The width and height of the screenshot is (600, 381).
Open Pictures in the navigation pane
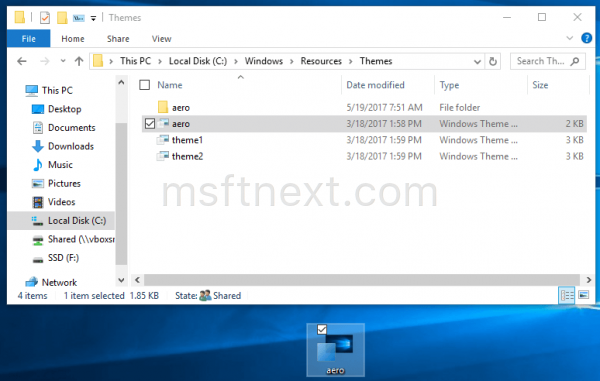pos(64,183)
